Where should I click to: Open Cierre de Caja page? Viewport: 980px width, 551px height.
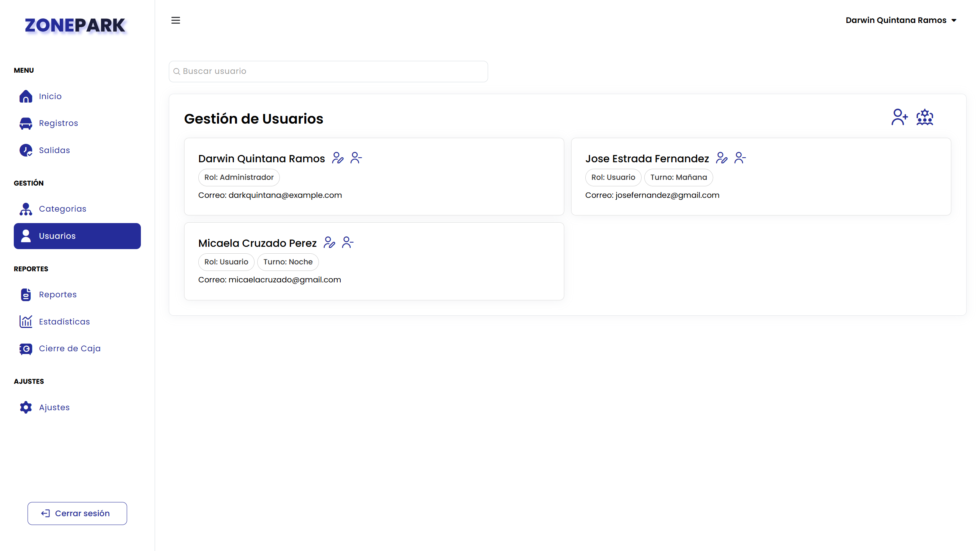click(70, 349)
